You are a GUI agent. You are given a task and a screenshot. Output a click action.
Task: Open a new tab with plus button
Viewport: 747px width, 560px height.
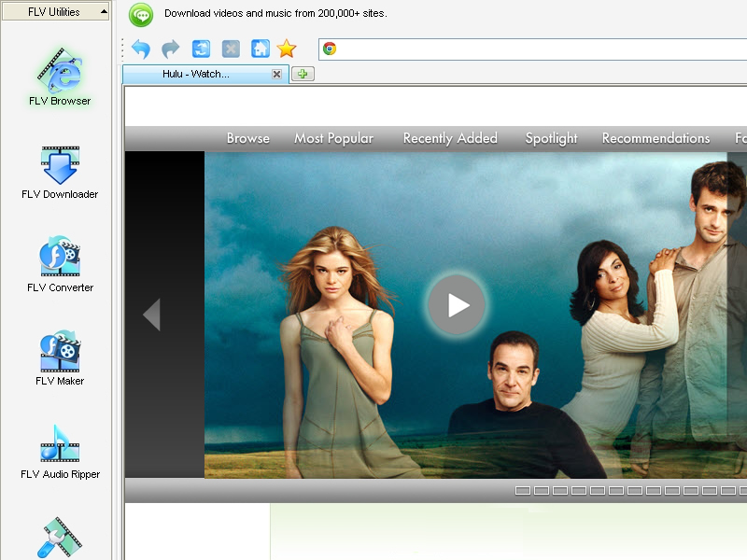click(303, 75)
